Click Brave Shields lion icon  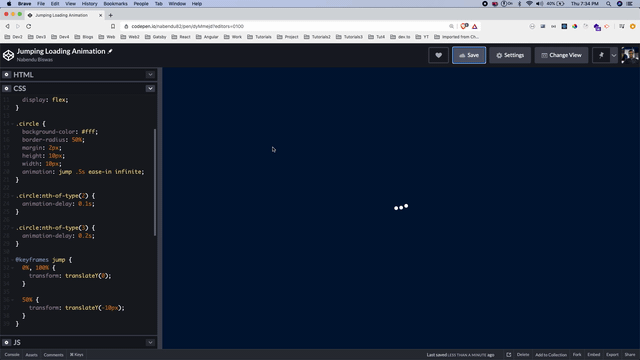click(x=464, y=26)
